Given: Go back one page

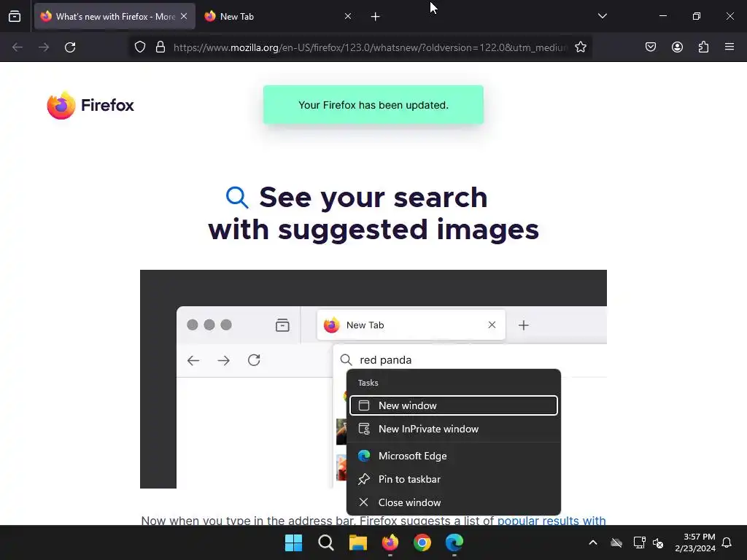Looking at the screenshot, I should click(x=18, y=47).
